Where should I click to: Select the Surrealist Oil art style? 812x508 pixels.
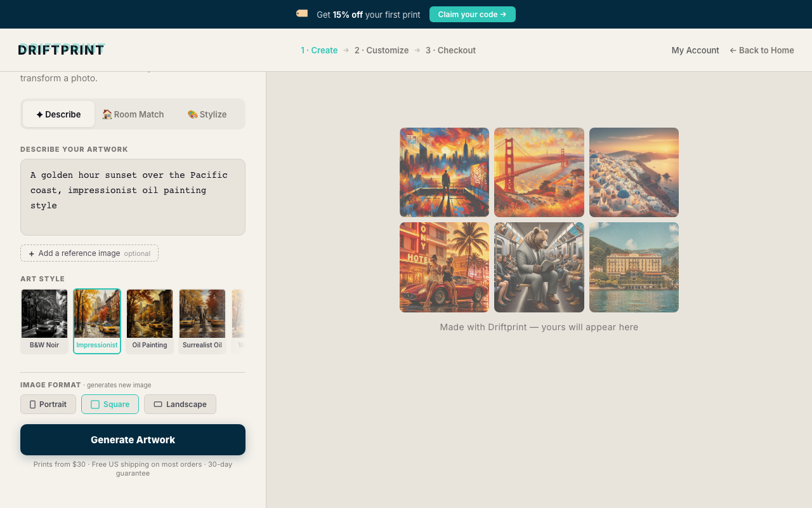[202, 321]
